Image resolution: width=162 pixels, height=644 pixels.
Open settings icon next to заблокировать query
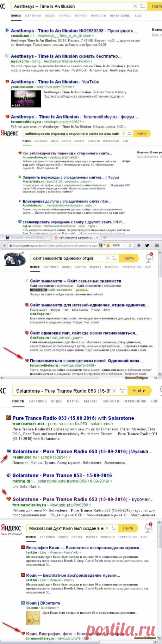point(130,134)
